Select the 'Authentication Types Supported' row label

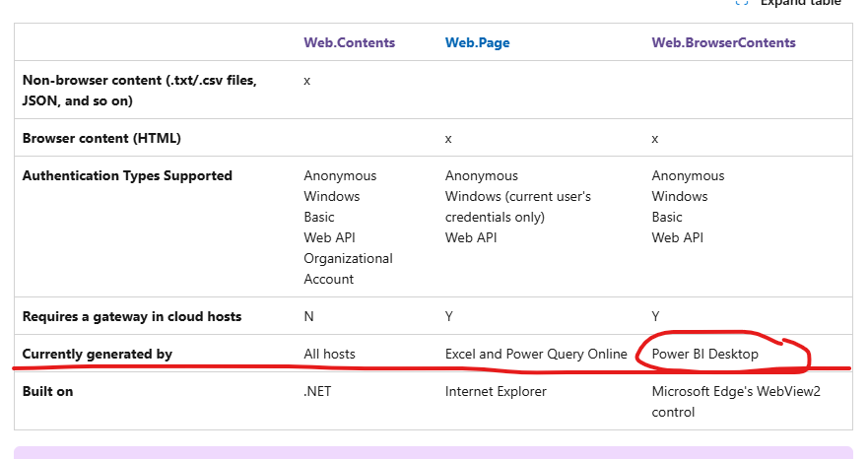[127, 175]
